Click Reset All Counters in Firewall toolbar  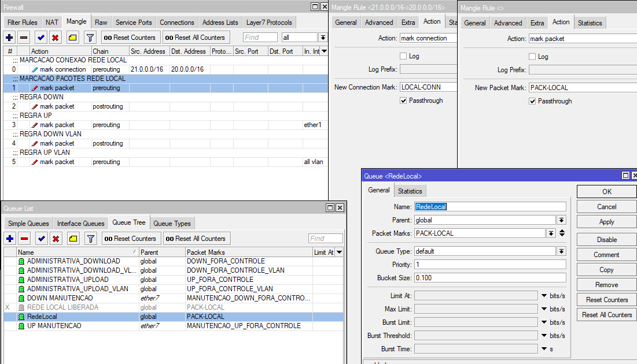[x=196, y=38]
